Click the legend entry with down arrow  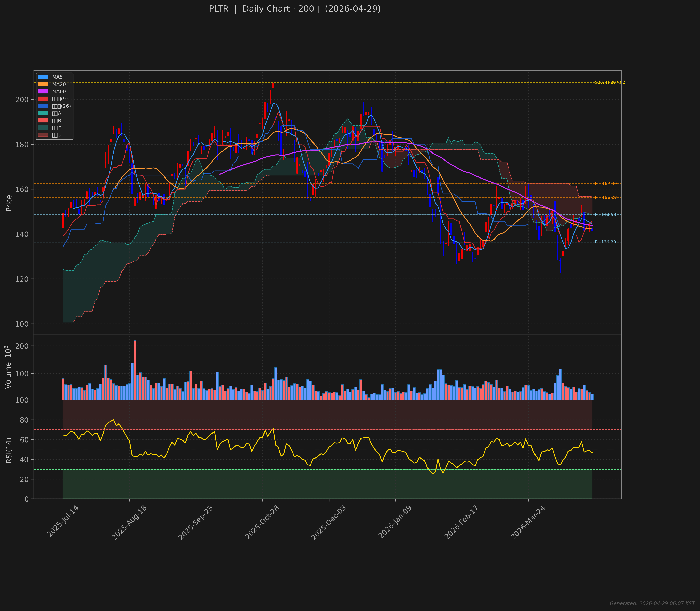click(x=57, y=135)
